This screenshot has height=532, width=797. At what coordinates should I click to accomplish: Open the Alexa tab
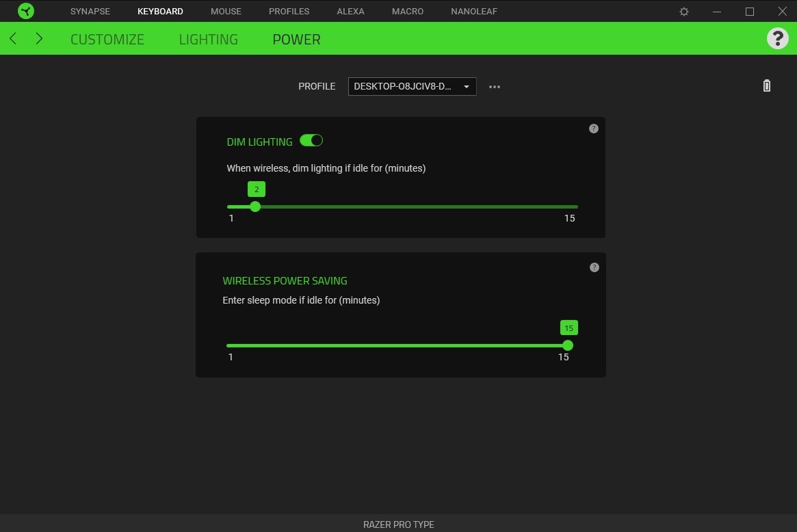[x=351, y=11]
